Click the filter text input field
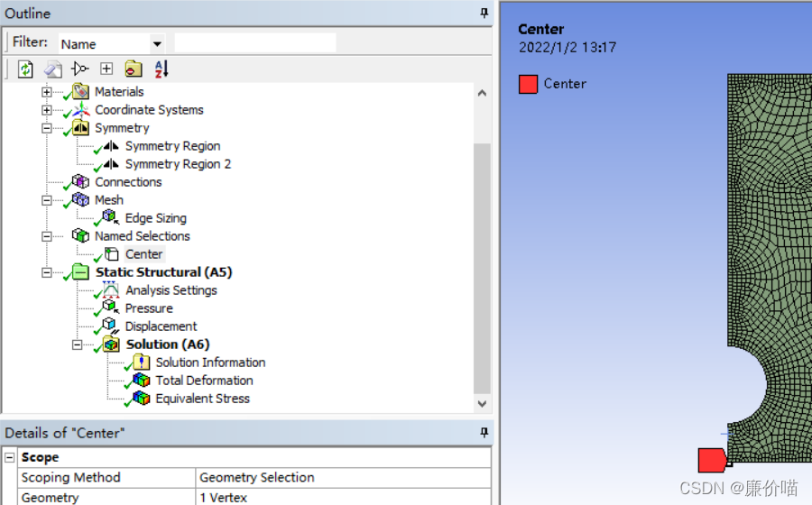Viewport: 812px width, 505px height. [255, 43]
